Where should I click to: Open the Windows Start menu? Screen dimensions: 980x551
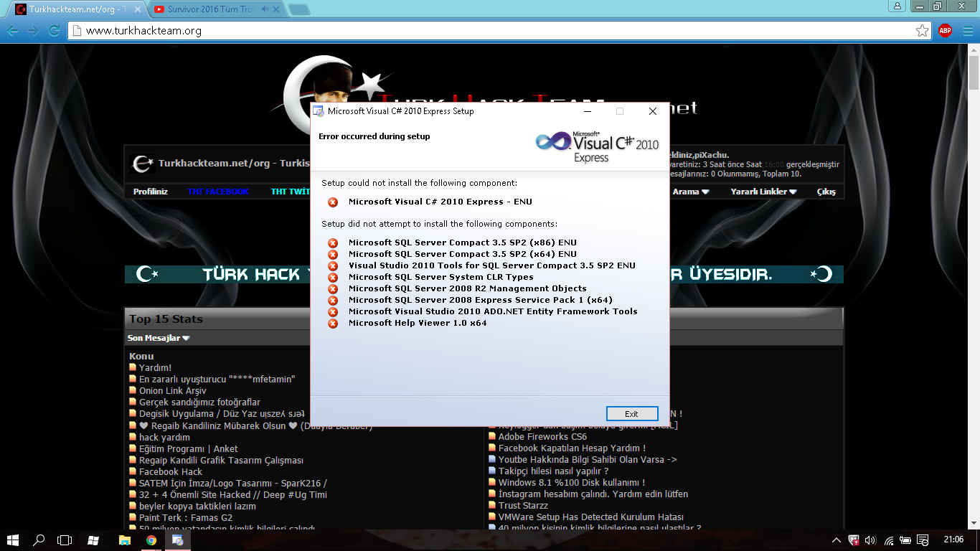(x=13, y=540)
